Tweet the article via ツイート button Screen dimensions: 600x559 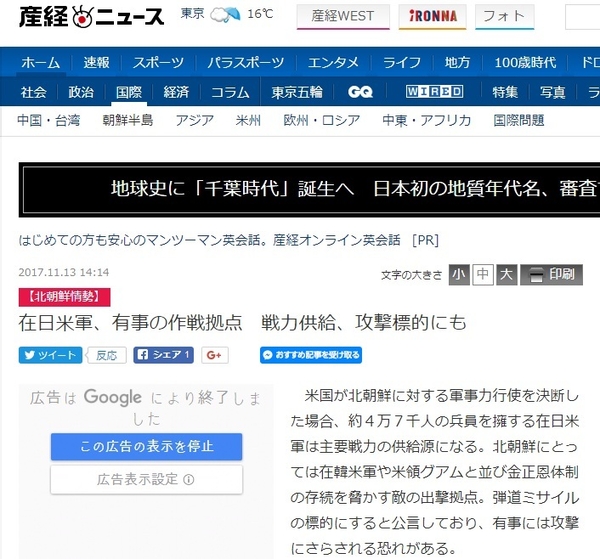tap(50, 355)
